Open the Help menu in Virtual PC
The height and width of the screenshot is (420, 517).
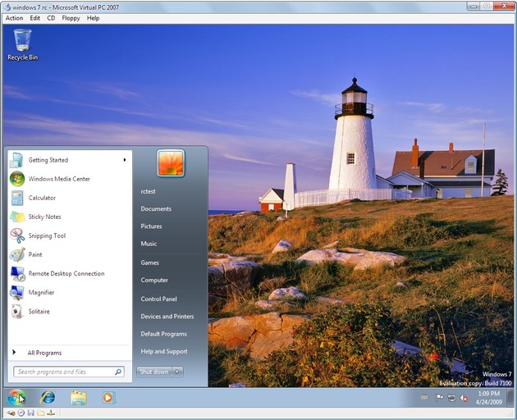coord(93,18)
